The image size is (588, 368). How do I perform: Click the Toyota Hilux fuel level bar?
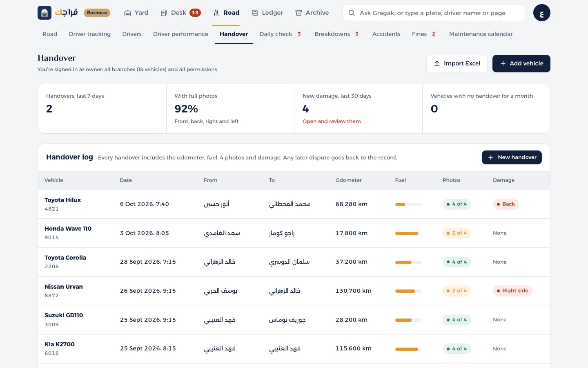[408, 204]
